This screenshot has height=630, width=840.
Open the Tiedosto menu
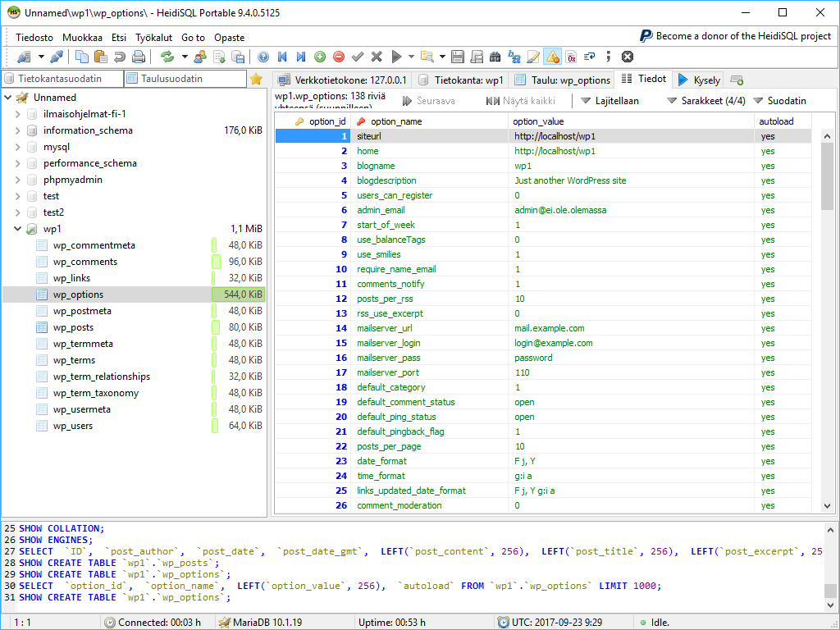pyautogui.click(x=34, y=38)
